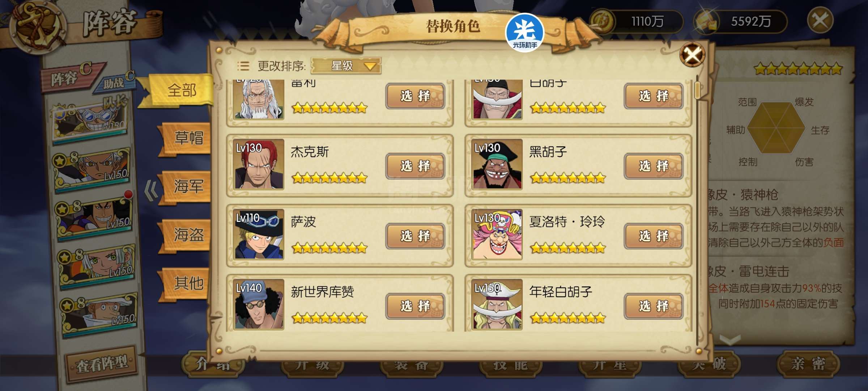Tap the 萨波 character avatar
This screenshot has width=868, height=391.
pyautogui.click(x=258, y=234)
